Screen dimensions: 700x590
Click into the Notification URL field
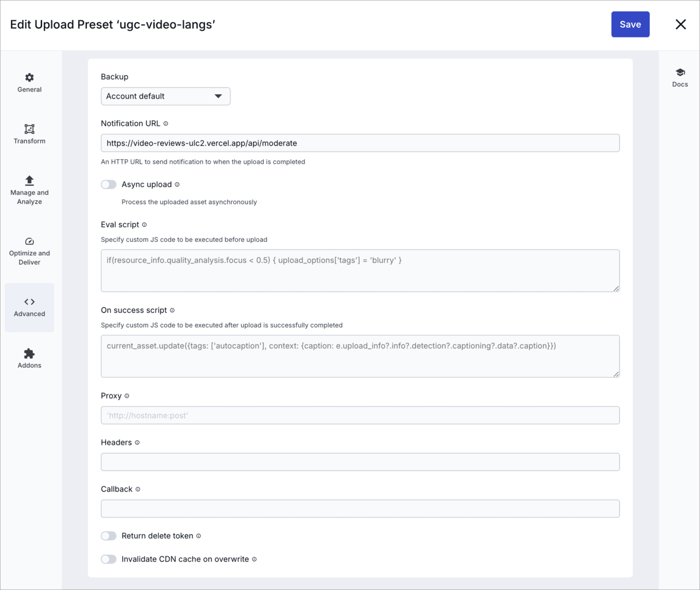pos(360,143)
